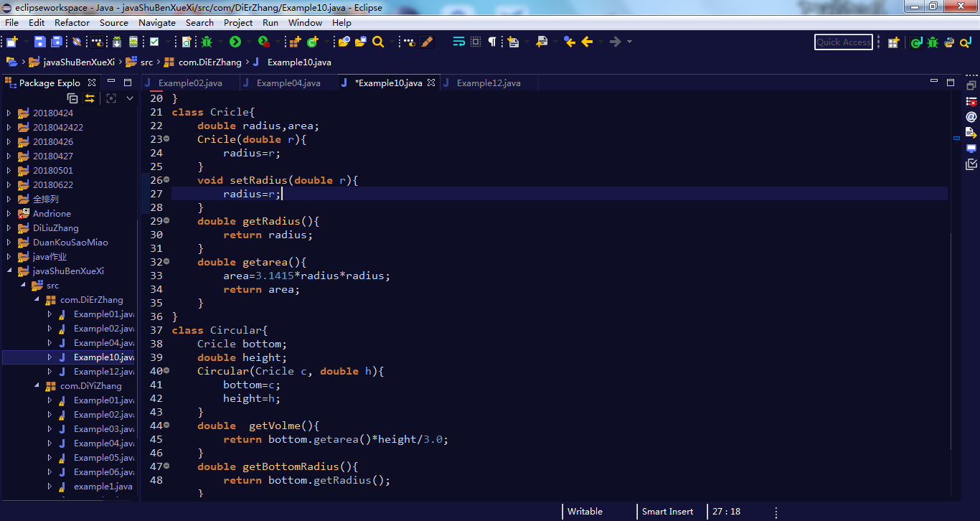Open the File menu
The image size is (980, 521).
(11, 23)
